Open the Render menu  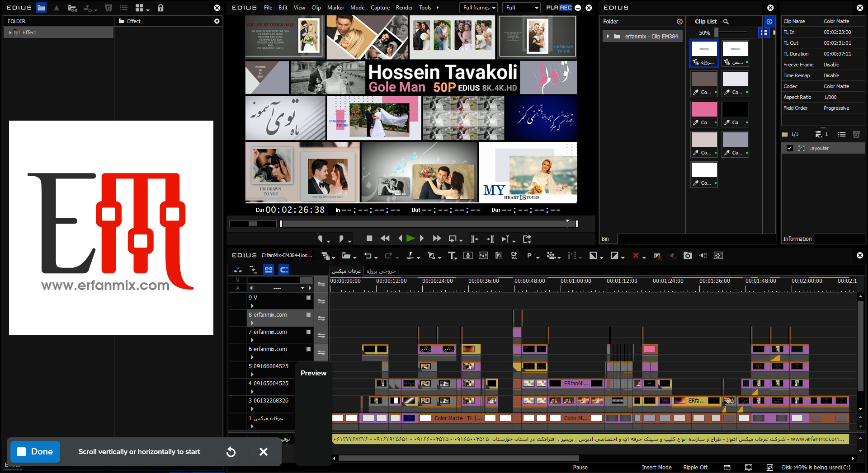[404, 8]
